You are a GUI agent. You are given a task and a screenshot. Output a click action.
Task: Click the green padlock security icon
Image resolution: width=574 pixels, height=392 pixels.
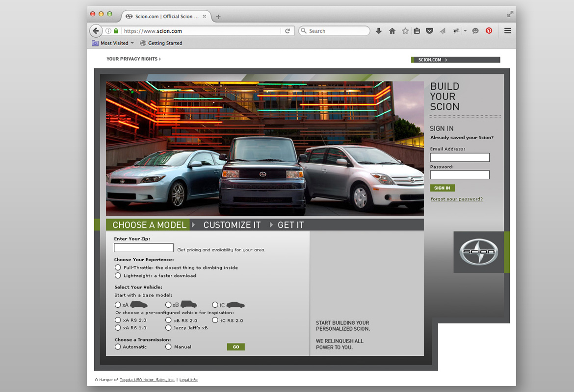(116, 31)
